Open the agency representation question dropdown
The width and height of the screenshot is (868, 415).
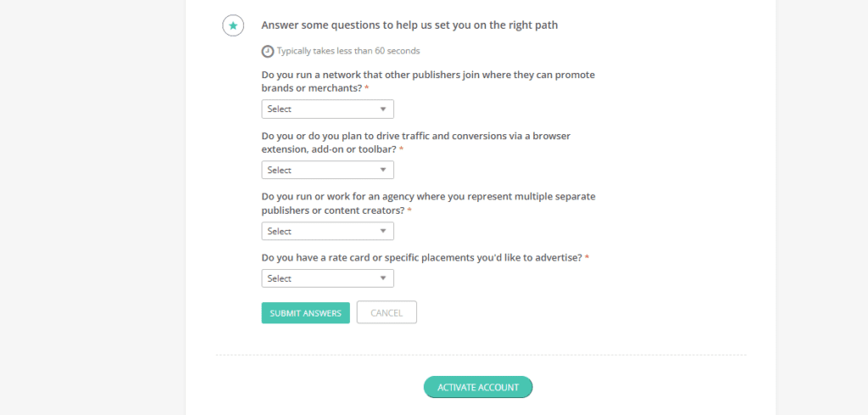326,232
